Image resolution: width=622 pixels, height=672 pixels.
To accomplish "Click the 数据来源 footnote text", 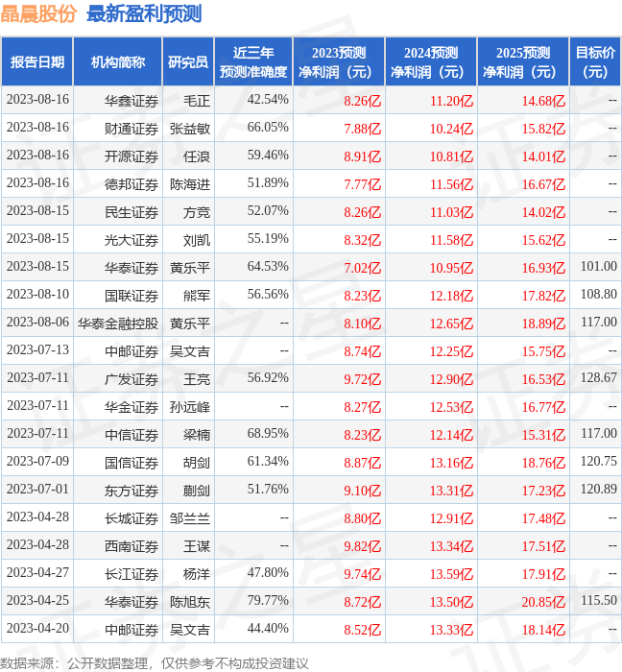I will [155, 663].
